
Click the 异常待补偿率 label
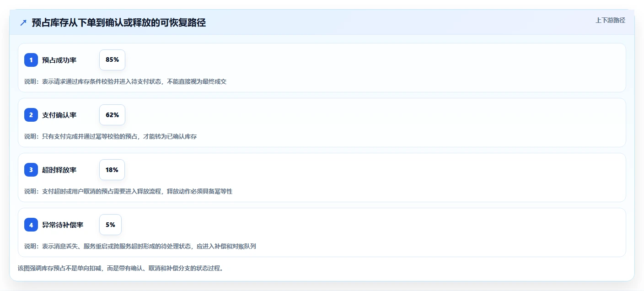pyautogui.click(x=63, y=225)
